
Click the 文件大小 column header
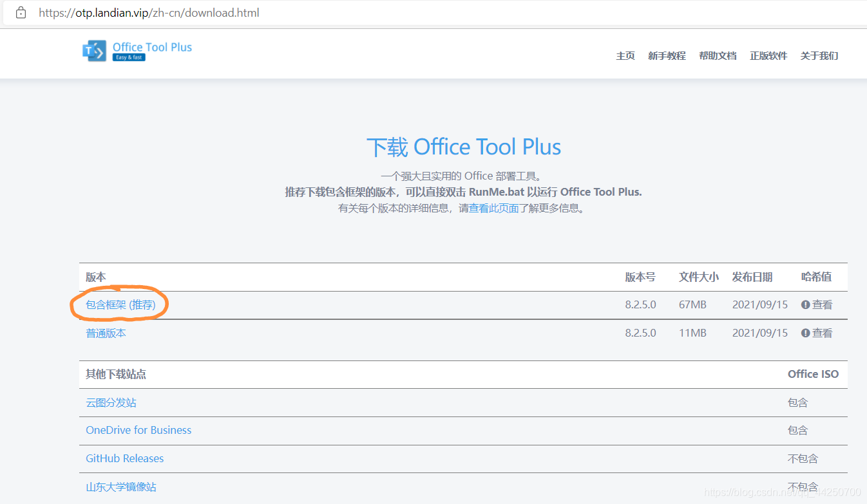(699, 277)
